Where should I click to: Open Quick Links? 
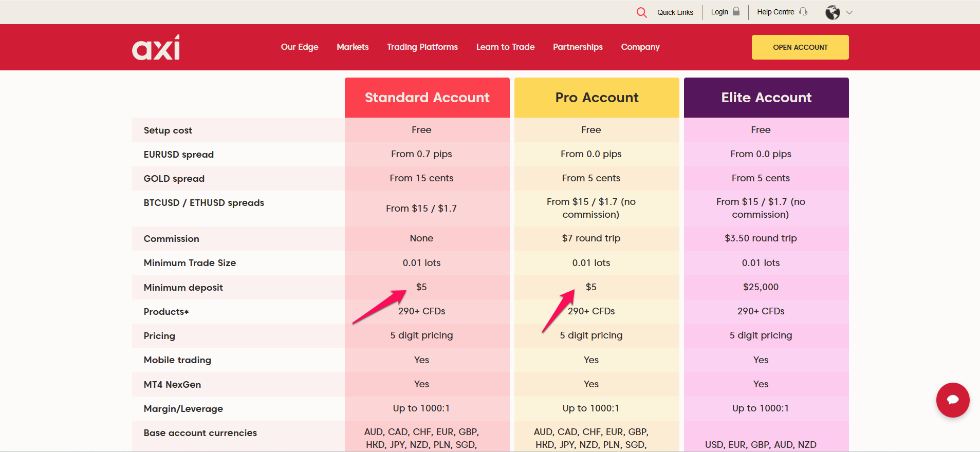[675, 12]
